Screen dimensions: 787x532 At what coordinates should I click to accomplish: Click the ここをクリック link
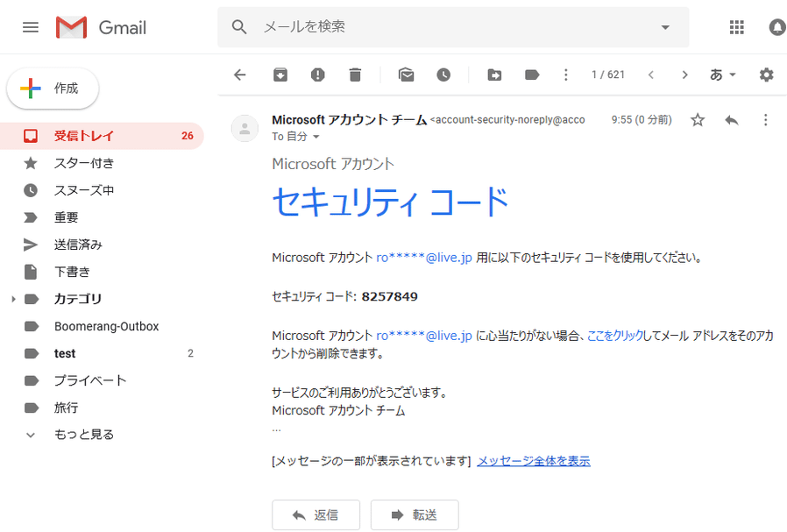[615, 336]
